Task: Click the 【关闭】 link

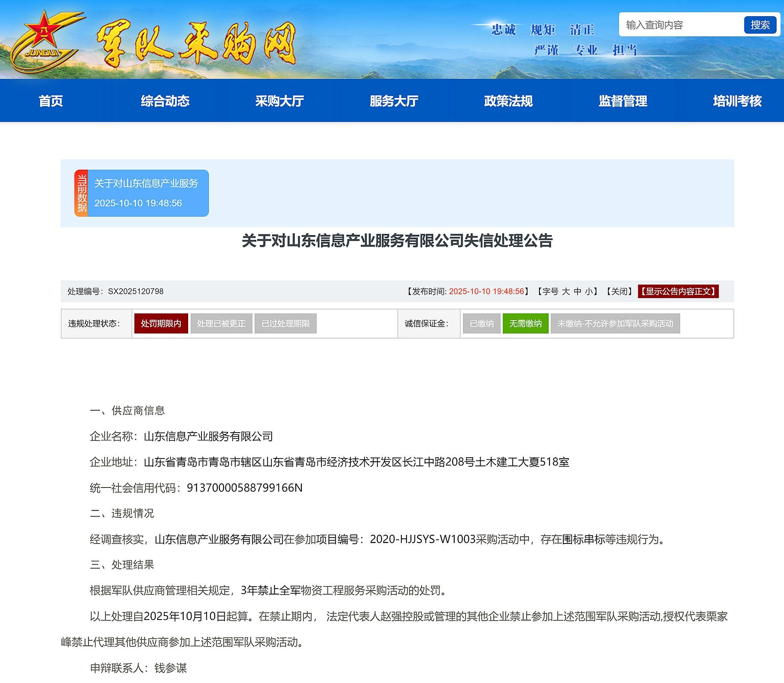Action: [x=619, y=292]
